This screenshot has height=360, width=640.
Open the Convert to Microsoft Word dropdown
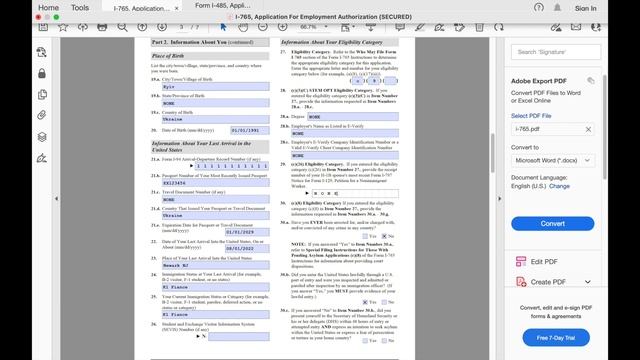pos(553,160)
